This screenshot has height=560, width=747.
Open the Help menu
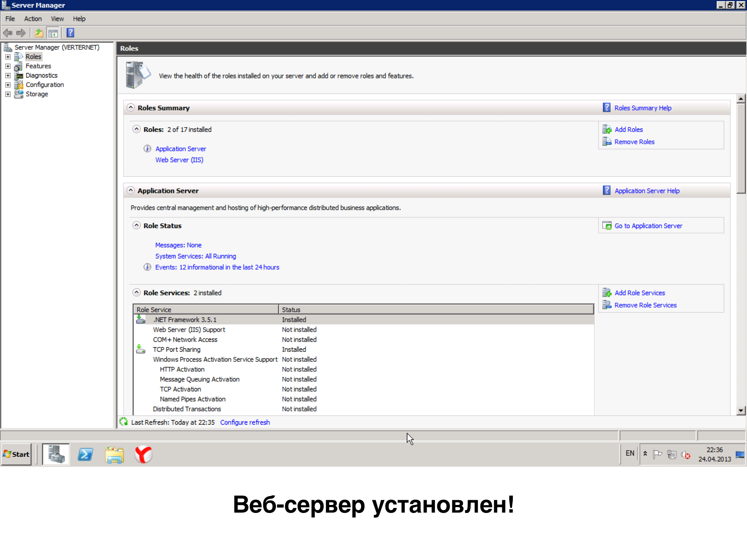[79, 19]
